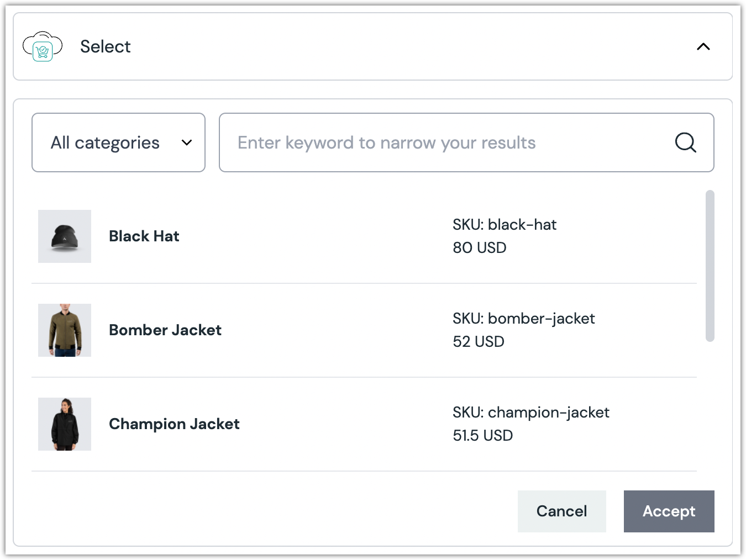Click SKU black-hat text

click(x=505, y=225)
